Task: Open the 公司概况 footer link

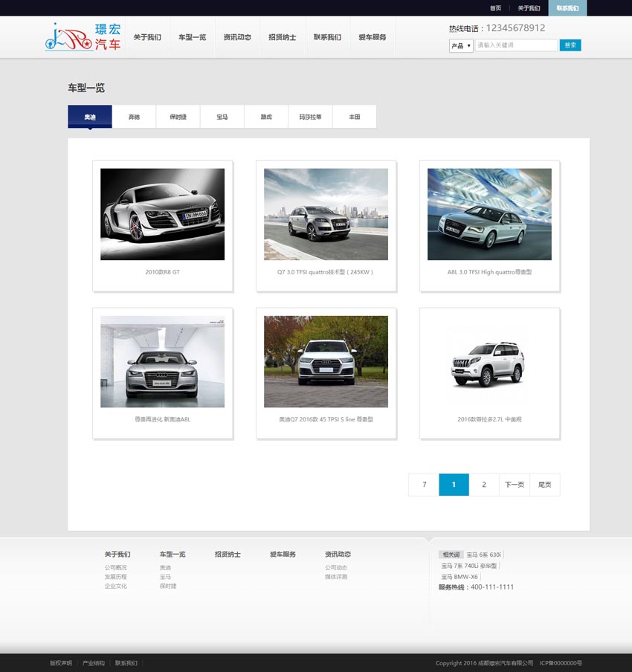Action: pyautogui.click(x=116, y=567)
